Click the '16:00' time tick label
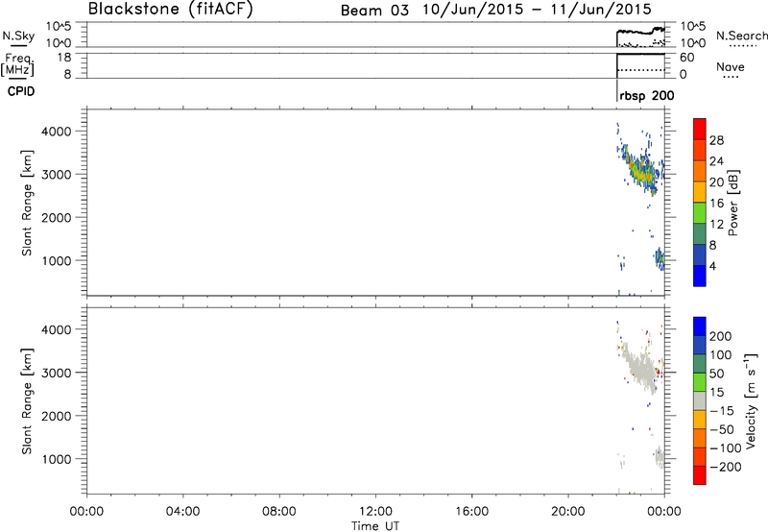 pos(471,512)
